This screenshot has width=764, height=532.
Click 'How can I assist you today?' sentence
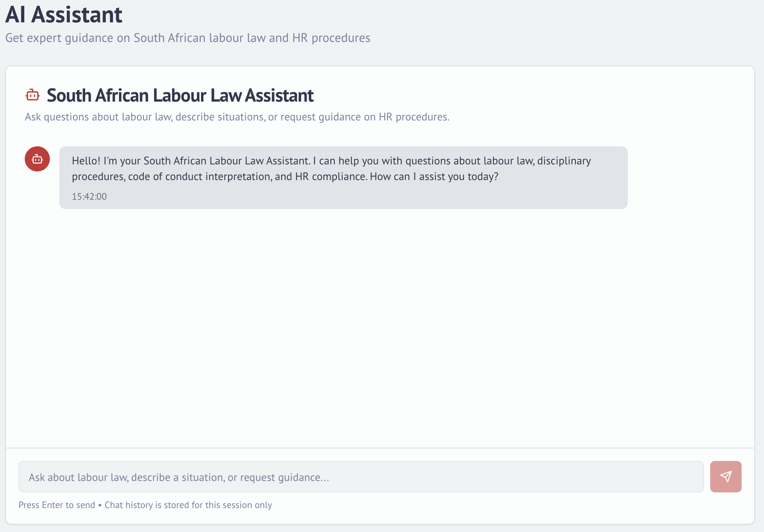coord(434,177)
